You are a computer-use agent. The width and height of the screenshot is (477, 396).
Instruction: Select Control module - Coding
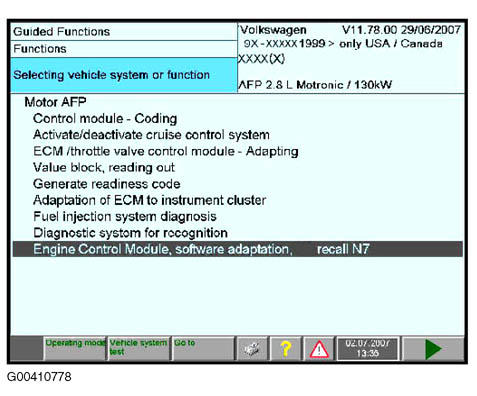105,118
